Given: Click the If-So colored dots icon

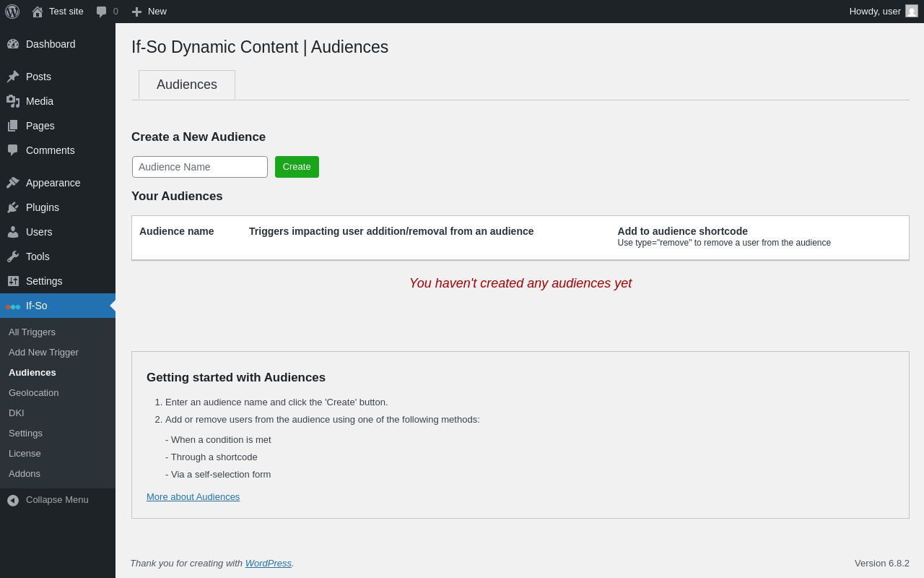Looking at the screenshot, I should [x=13, y=306].
